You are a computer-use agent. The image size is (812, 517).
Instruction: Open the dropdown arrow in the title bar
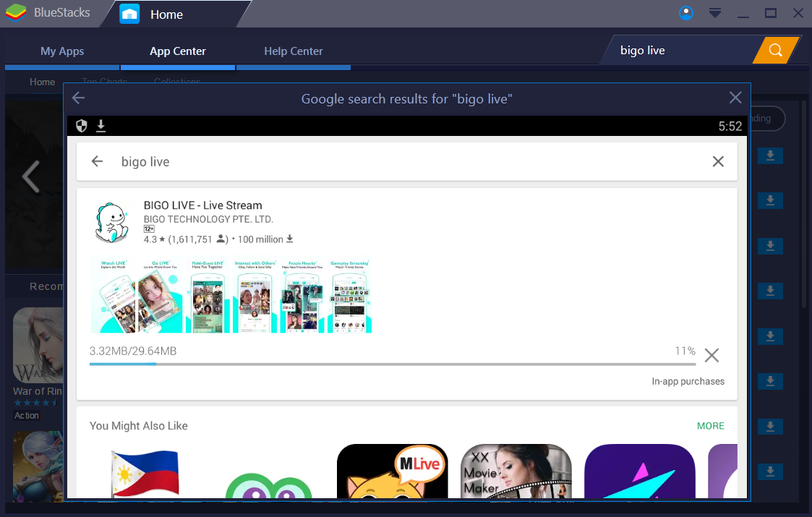tap(714, 12)
